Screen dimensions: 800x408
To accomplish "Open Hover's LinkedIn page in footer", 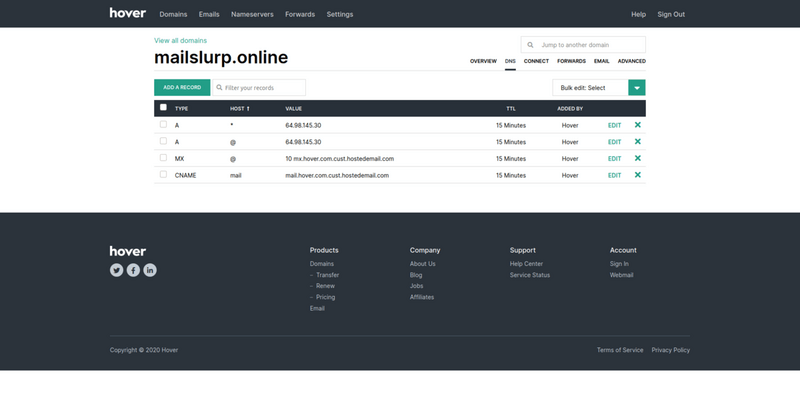I will [150, 270].
